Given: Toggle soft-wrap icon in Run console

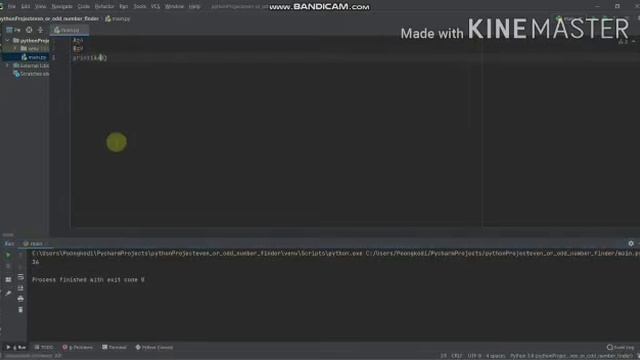Looking at the screenshot, I should tap(20, 277).
